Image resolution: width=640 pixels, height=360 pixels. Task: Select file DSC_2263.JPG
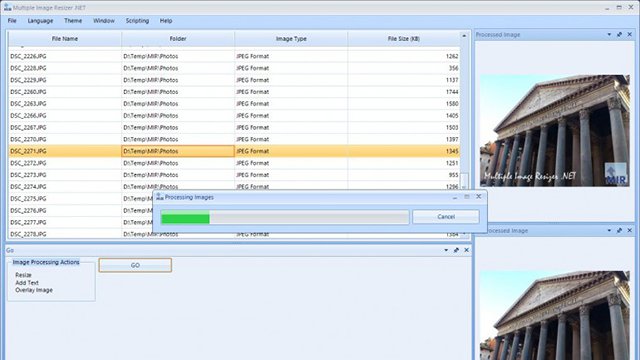pos(28,104)
